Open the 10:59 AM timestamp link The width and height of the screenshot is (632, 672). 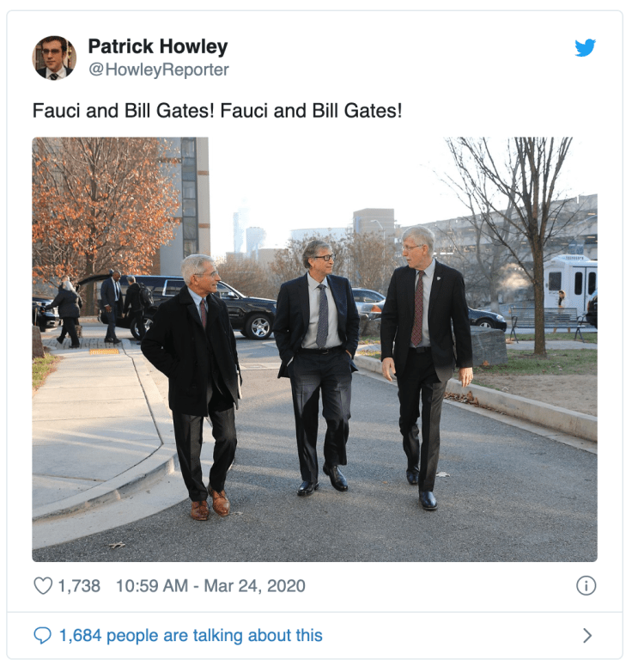coord(152,586)
